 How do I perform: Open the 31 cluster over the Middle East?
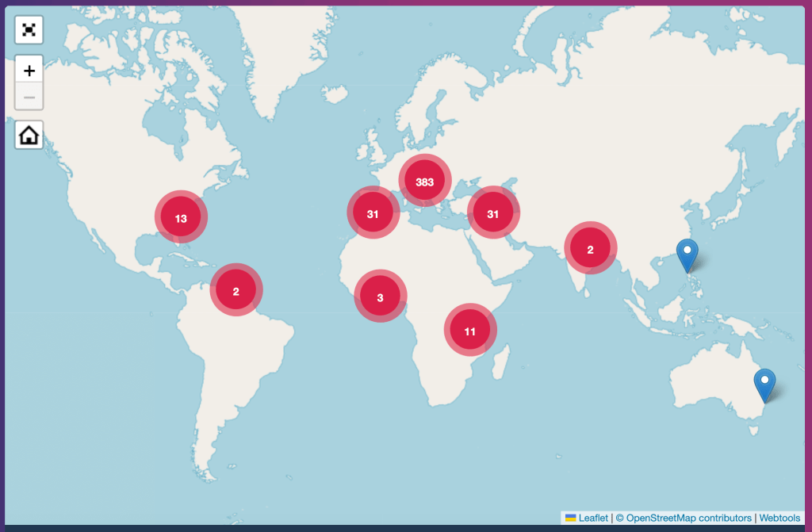pyautogui.click(x=492, y=214)
